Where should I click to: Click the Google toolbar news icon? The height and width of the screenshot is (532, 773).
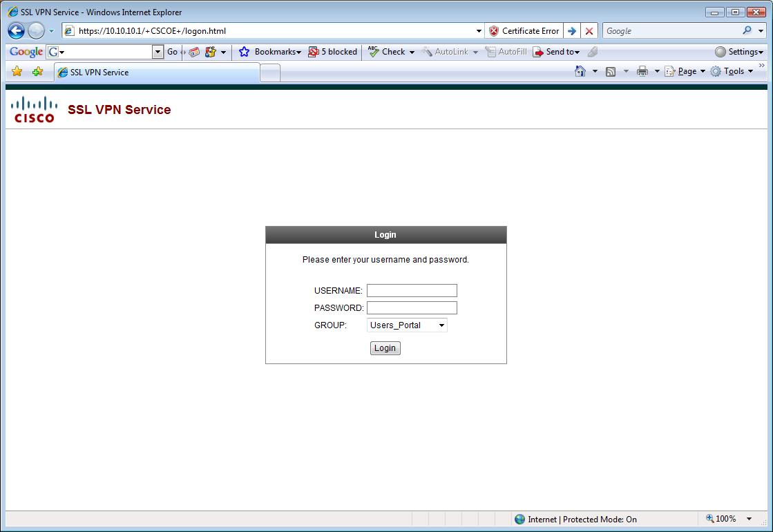pos(194,51)
